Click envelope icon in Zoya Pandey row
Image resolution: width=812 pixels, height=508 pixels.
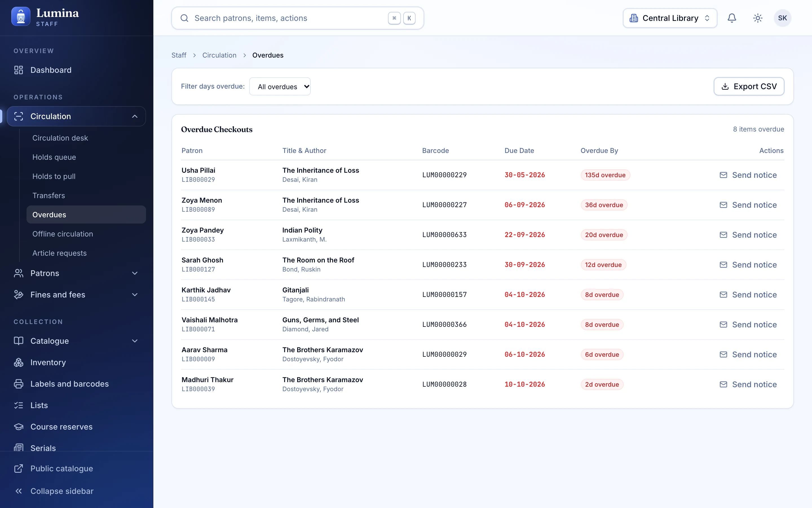click(x=723, y=235)
